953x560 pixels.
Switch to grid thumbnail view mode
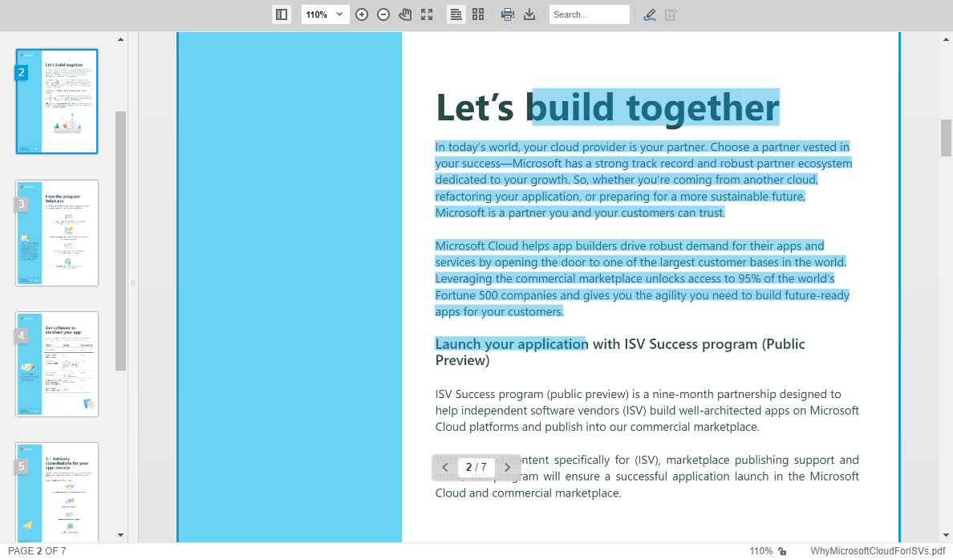[478, 14]
